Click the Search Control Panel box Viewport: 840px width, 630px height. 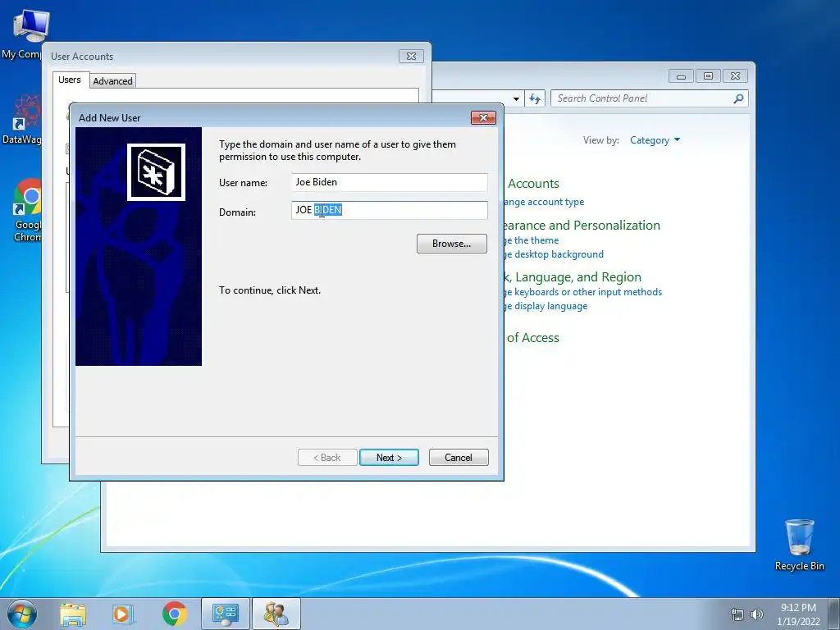pyautogui.click(x=642, y=98)
